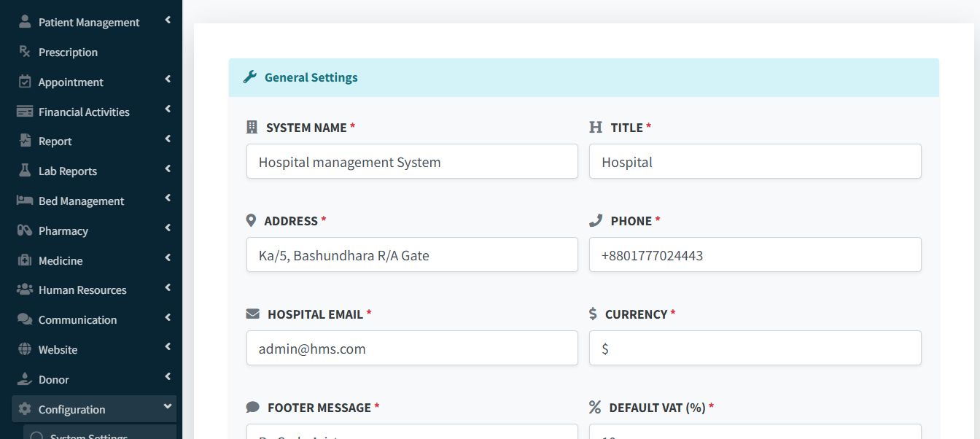Image resolution: width=980 pixels, height=439 pixels.
Task: Click the Appointment calendar check icon
Action: [x=25, y=82]
